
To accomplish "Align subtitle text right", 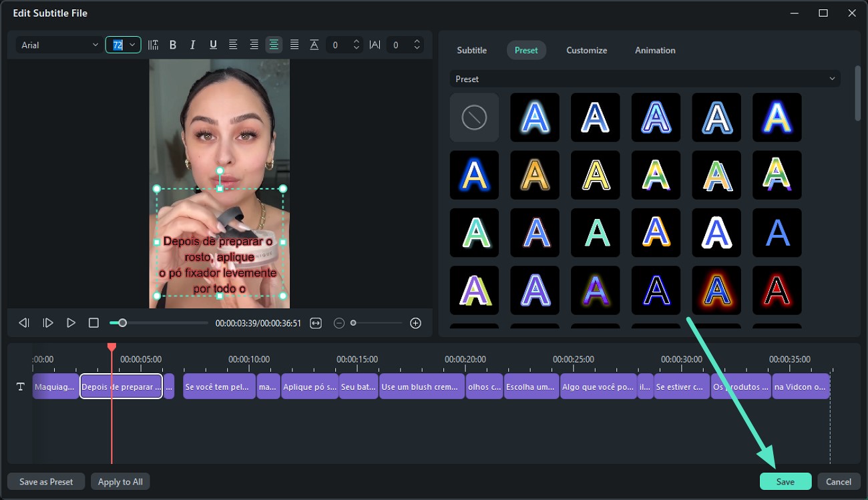I will (x=254, y=45).
